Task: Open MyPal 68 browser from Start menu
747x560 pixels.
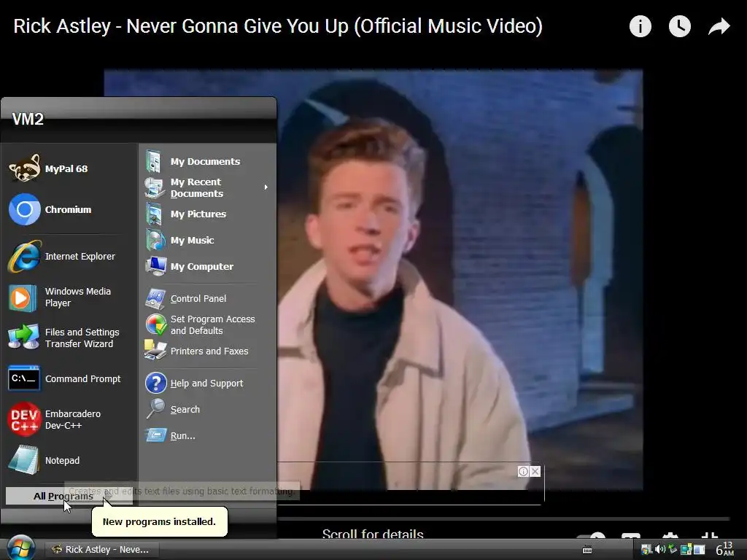Action: (x=69, y=168)
